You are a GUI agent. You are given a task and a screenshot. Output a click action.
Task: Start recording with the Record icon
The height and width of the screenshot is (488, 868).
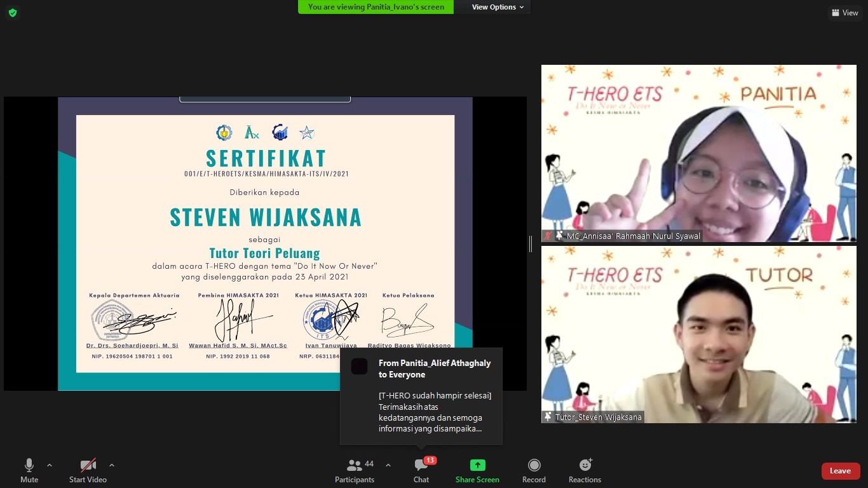click(x=534, y=471)
